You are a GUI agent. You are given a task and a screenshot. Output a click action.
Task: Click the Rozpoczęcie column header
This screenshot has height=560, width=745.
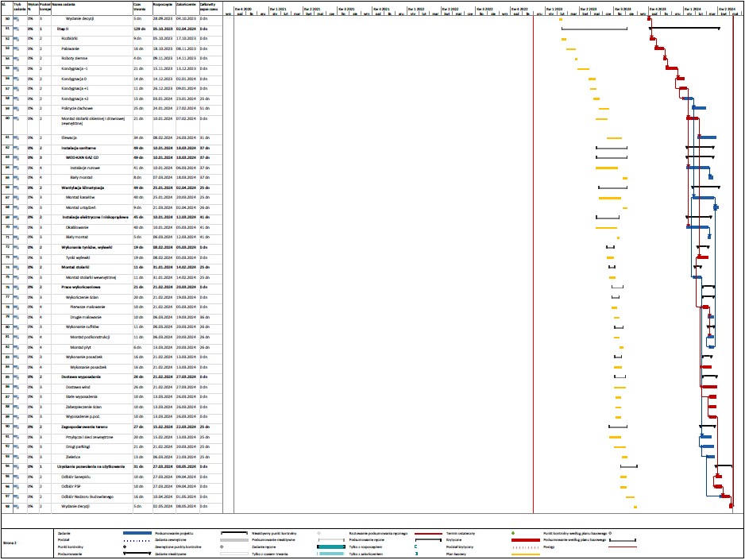[x=164, y=6]
